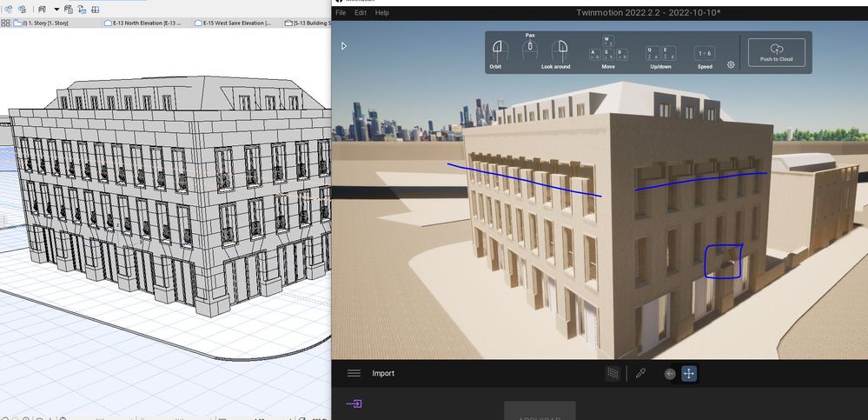
Task: Toggle the dotted grid scatter tool icon
Action: tap(613, 373)
